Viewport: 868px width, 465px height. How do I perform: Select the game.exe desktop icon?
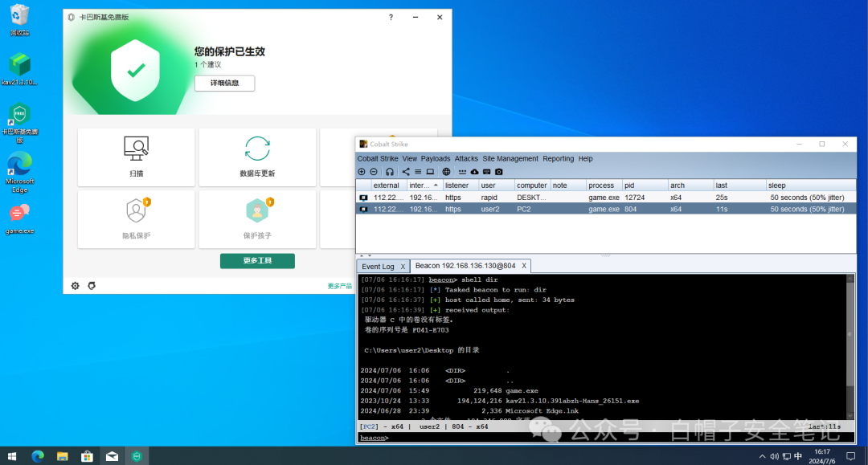pos(19,219)
